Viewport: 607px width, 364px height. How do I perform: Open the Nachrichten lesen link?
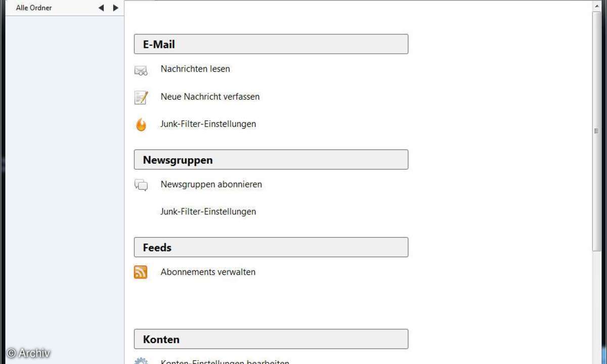195,69
